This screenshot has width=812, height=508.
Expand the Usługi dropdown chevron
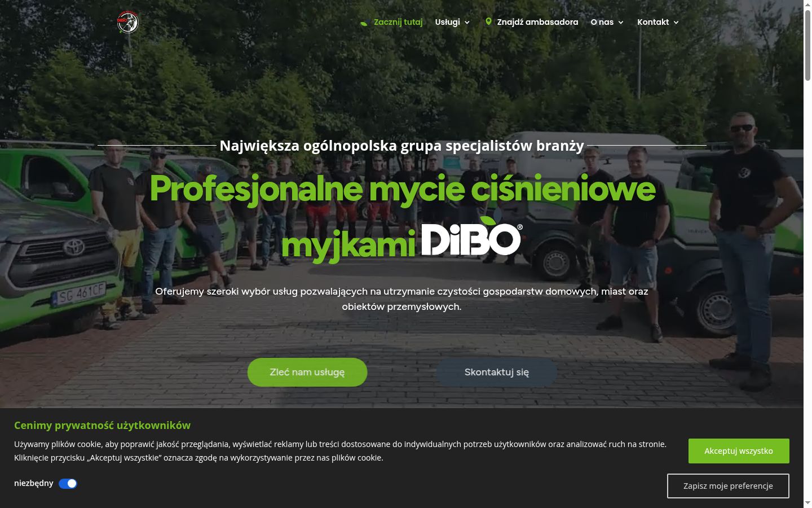pos(467,23)
